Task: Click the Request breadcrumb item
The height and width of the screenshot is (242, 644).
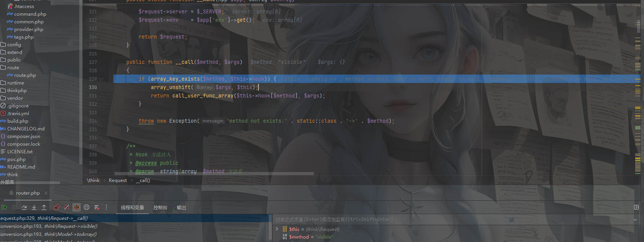Action: click(x=118, y=180)
